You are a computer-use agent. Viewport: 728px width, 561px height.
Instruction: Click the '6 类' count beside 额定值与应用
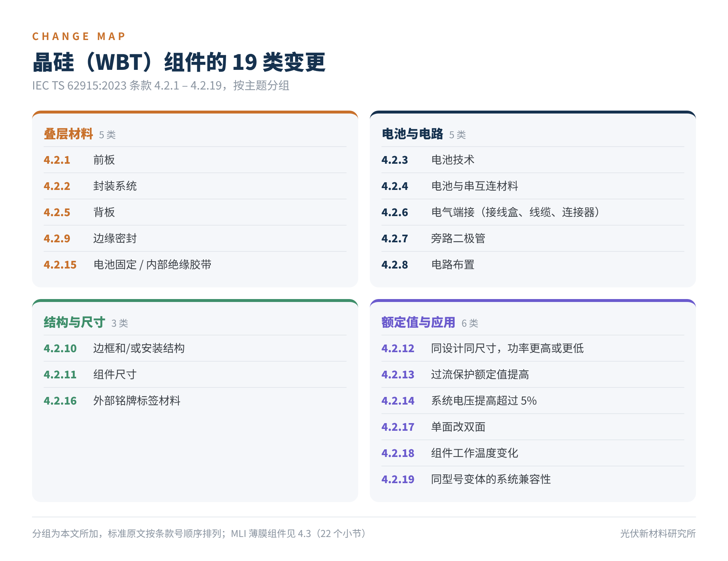[x=470, y=323]
